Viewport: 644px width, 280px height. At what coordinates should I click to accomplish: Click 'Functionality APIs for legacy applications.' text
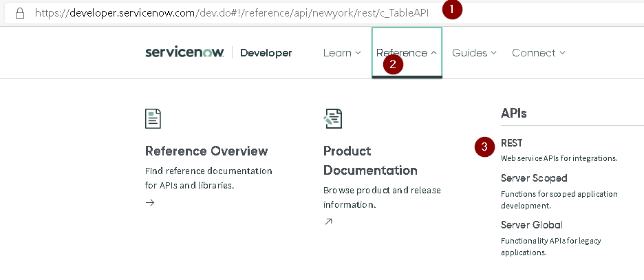pos(550,246)
